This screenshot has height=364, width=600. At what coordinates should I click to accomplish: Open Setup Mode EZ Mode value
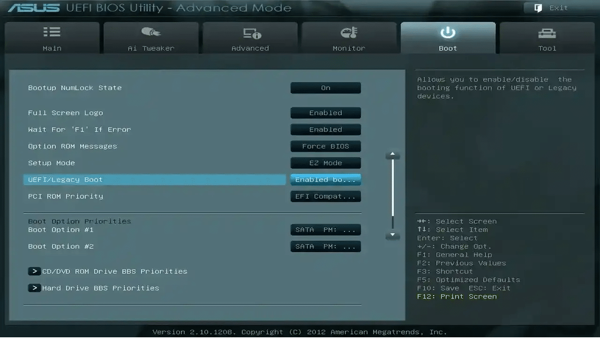(x=326, y=163)
